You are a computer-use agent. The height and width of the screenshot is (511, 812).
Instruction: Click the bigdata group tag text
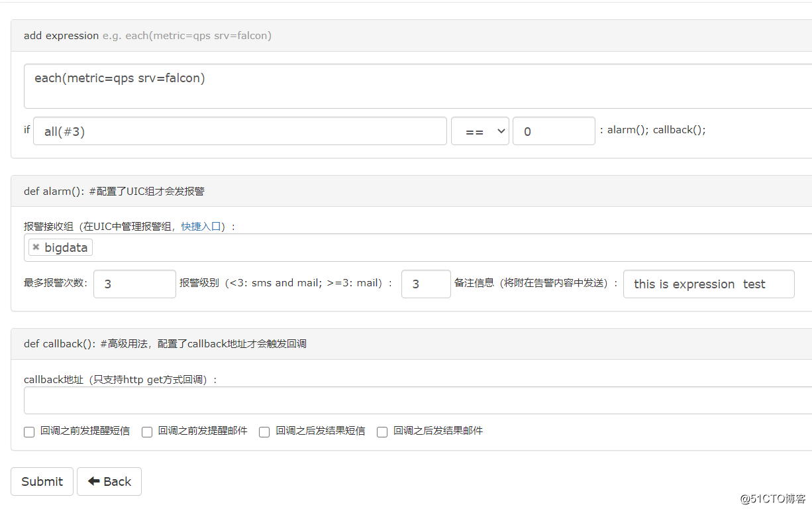coord(66,247)
